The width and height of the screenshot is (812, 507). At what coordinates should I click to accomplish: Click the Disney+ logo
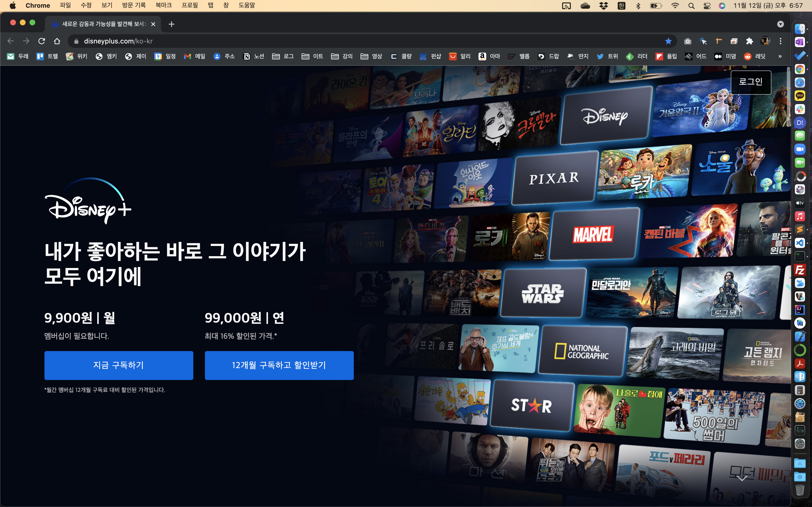click(88, 201)
